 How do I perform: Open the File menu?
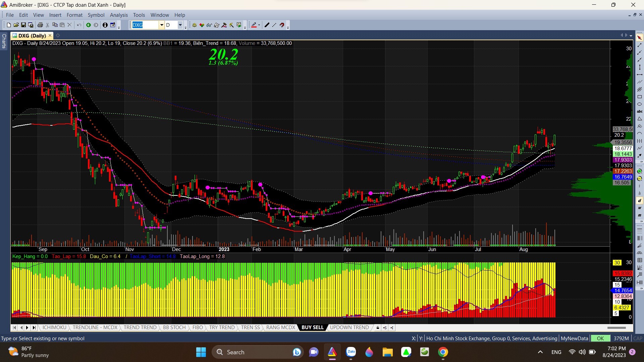tap(10, 15)
